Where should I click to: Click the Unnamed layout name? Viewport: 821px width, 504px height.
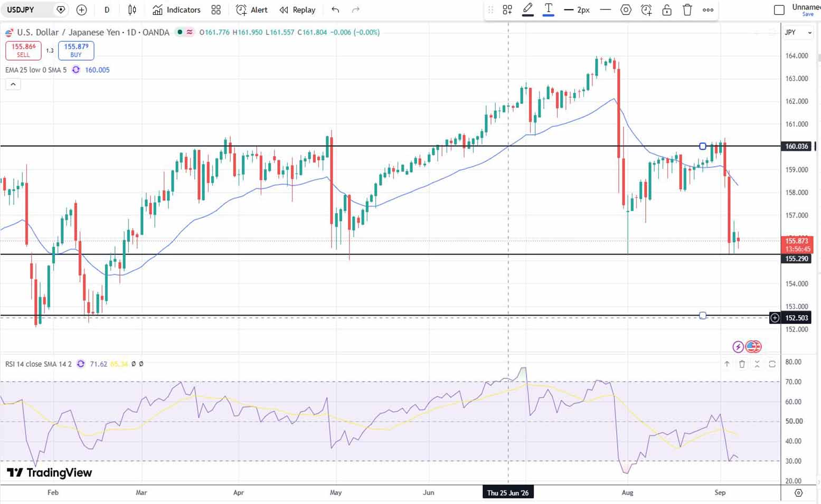pos(806,7)
